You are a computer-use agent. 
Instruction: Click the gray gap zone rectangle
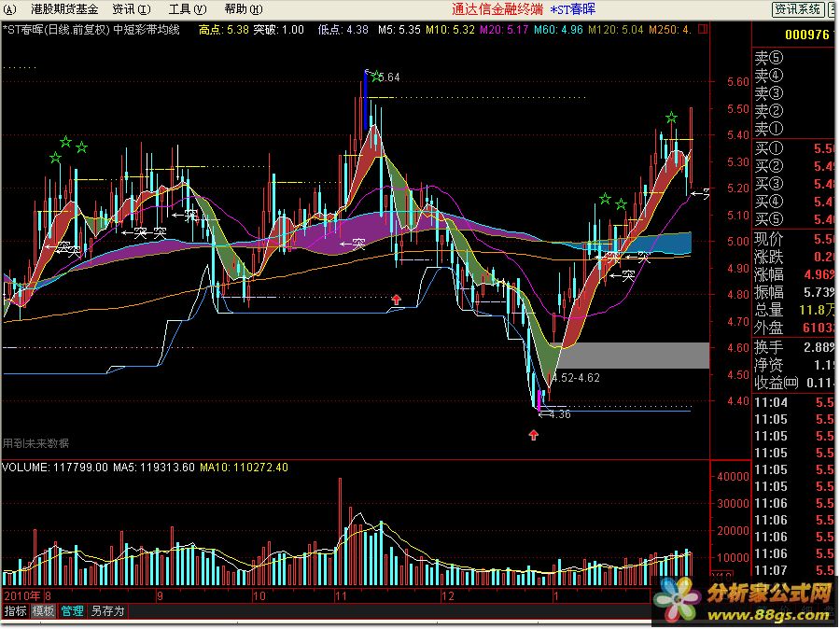click(x=635, y=356)
